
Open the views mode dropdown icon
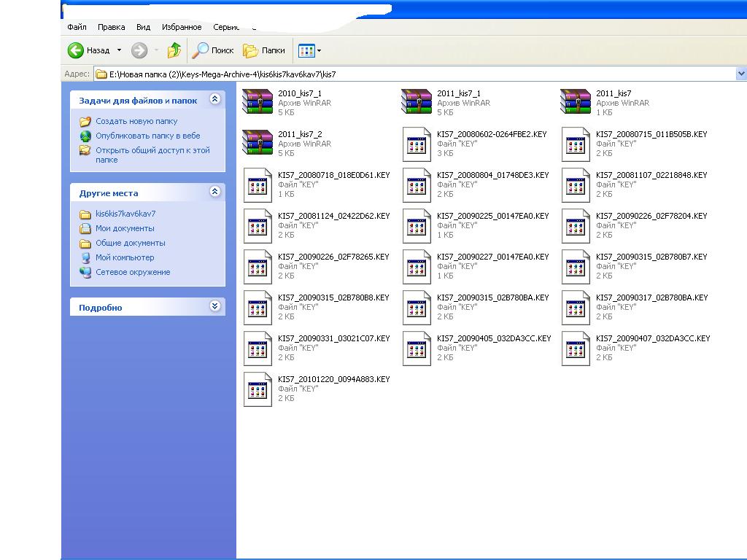[309, 50]
